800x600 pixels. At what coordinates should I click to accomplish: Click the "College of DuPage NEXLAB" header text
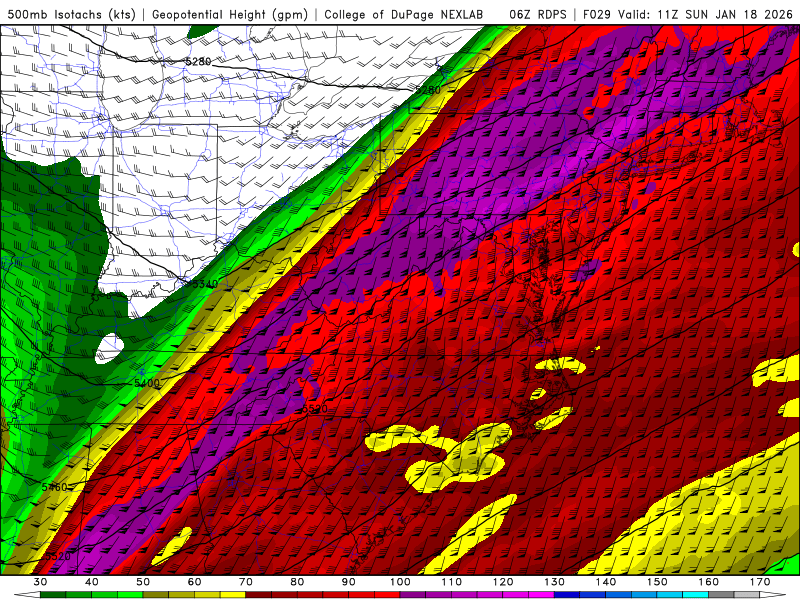(404, 15)
